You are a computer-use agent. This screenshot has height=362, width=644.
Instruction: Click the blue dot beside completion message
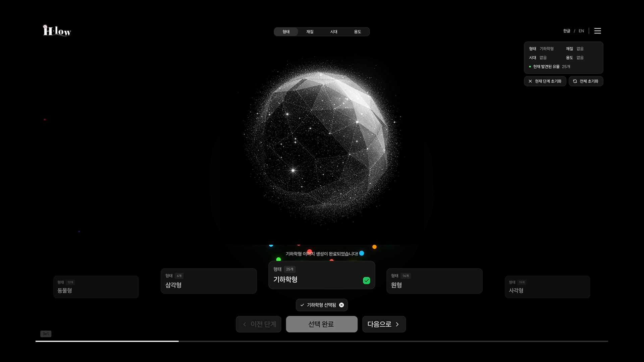tap(362, 253)
